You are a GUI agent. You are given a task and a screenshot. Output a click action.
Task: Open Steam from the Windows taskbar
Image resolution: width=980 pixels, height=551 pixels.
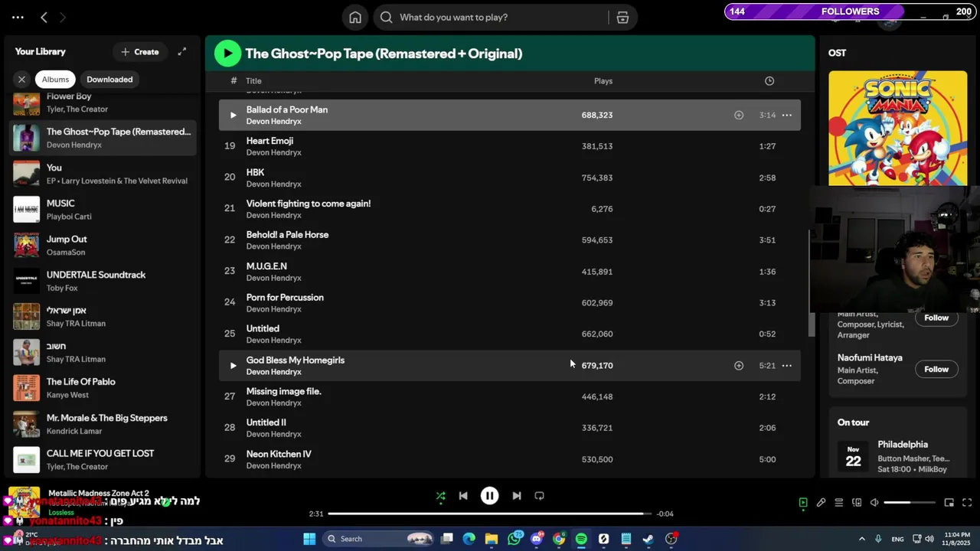[648, 539]
